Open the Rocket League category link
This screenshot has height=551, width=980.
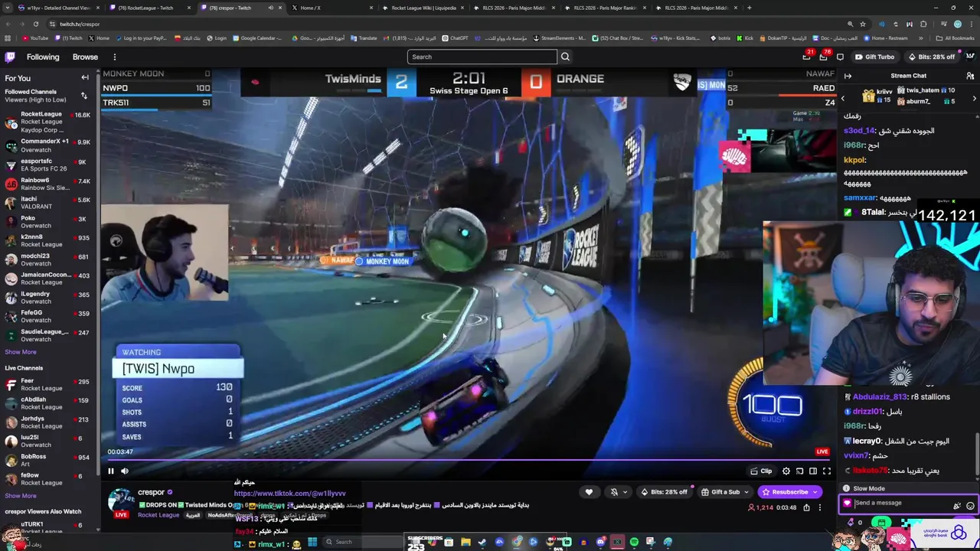(x=158, y=515)
